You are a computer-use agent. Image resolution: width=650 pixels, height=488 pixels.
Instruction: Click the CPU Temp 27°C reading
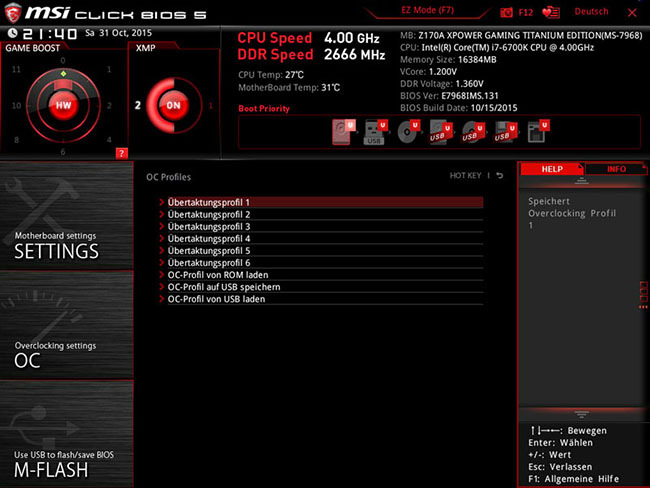[271, 75]
